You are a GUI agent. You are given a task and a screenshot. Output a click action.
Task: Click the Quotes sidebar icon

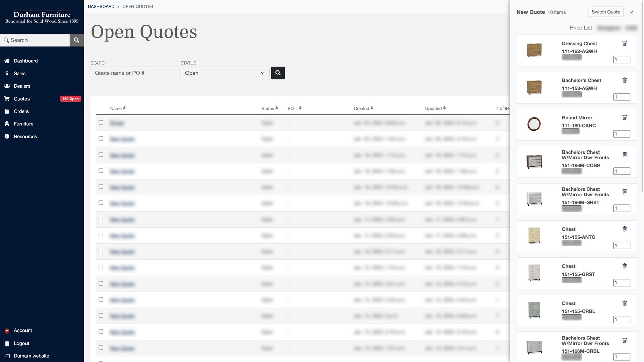click(x=7, y=99)
